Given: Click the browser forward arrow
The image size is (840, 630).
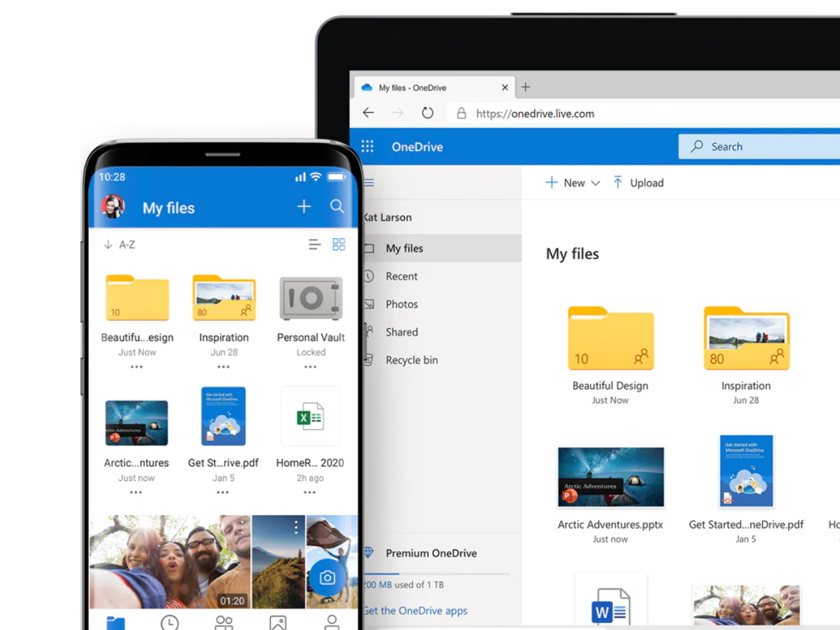Looking at the screenshot, I should 398,113.
